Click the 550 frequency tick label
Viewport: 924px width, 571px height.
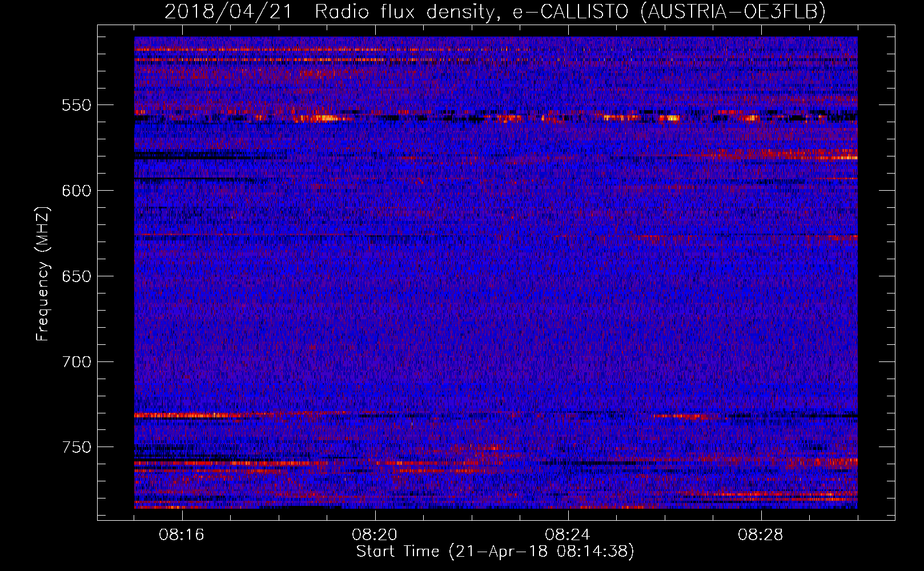[77, 105]
